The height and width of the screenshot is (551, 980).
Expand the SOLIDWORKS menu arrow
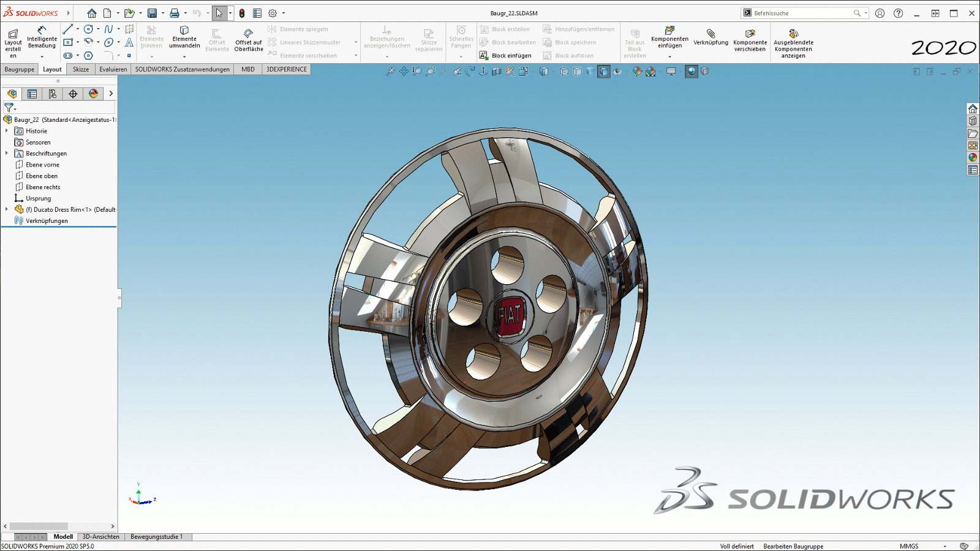pos(68,13)
